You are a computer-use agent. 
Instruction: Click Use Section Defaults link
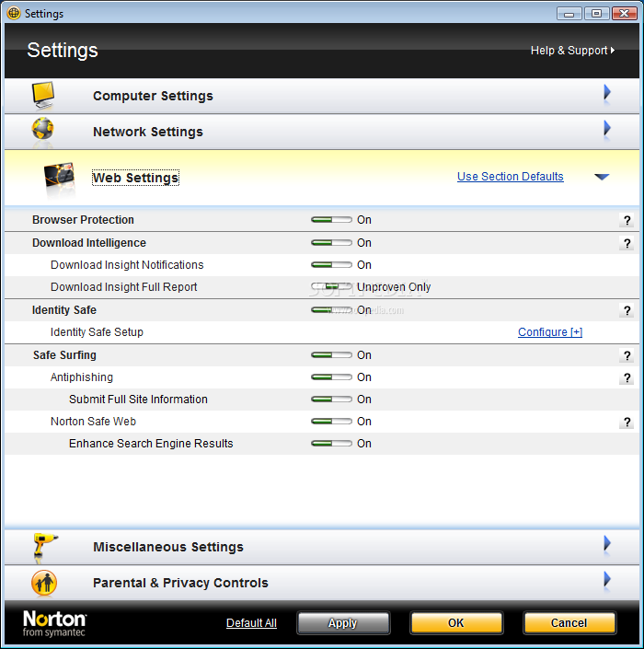(510, 177)
